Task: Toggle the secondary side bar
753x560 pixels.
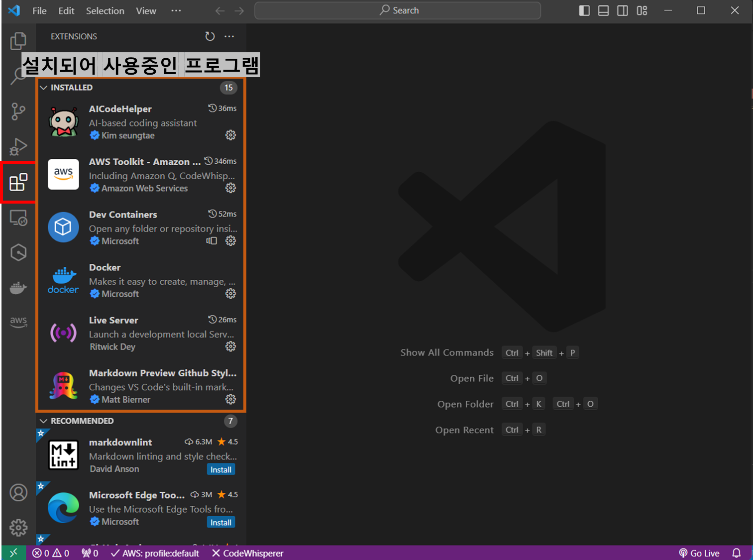Action: 622,10
